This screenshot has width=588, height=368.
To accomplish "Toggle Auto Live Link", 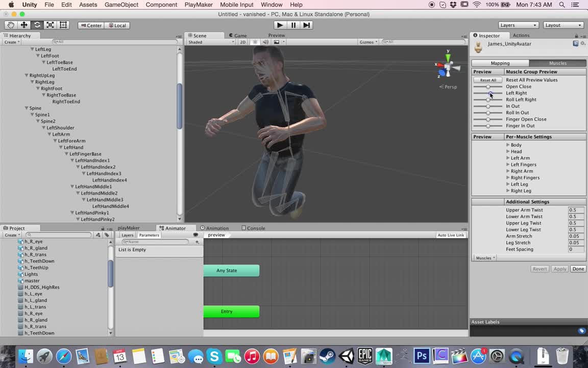I will click(451, 235).
